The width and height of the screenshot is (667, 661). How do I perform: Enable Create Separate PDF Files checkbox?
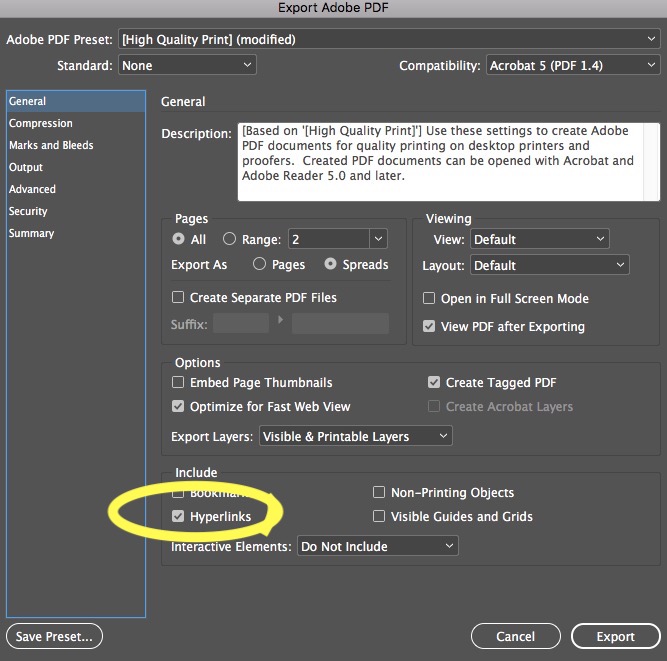[x=178, y=297]
